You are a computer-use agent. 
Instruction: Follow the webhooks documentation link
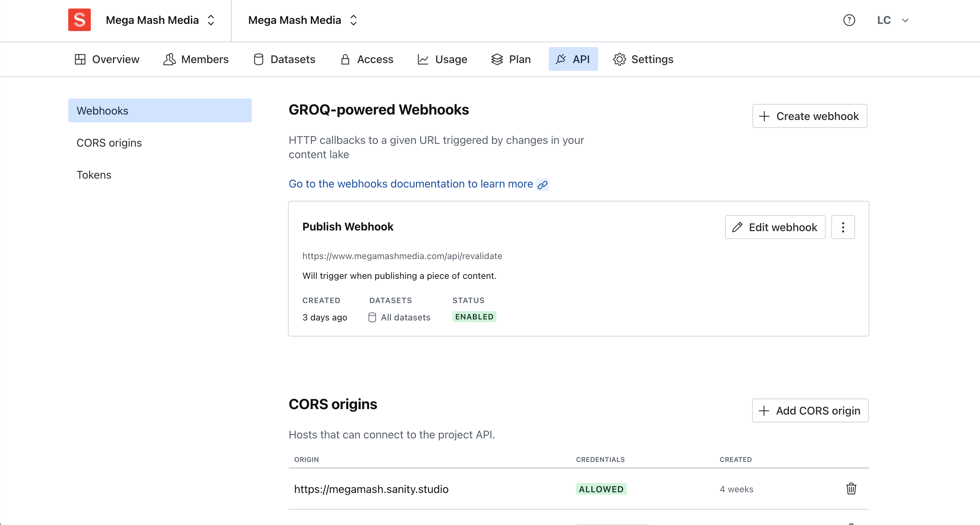point(411,184)
